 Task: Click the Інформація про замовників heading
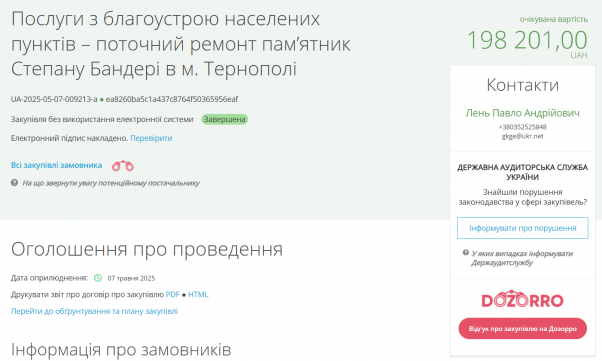point(121,349)
